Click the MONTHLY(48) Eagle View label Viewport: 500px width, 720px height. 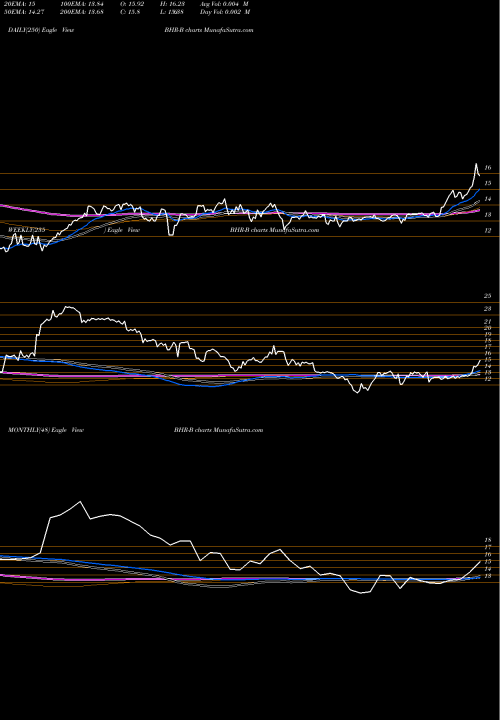click(46, 430)
